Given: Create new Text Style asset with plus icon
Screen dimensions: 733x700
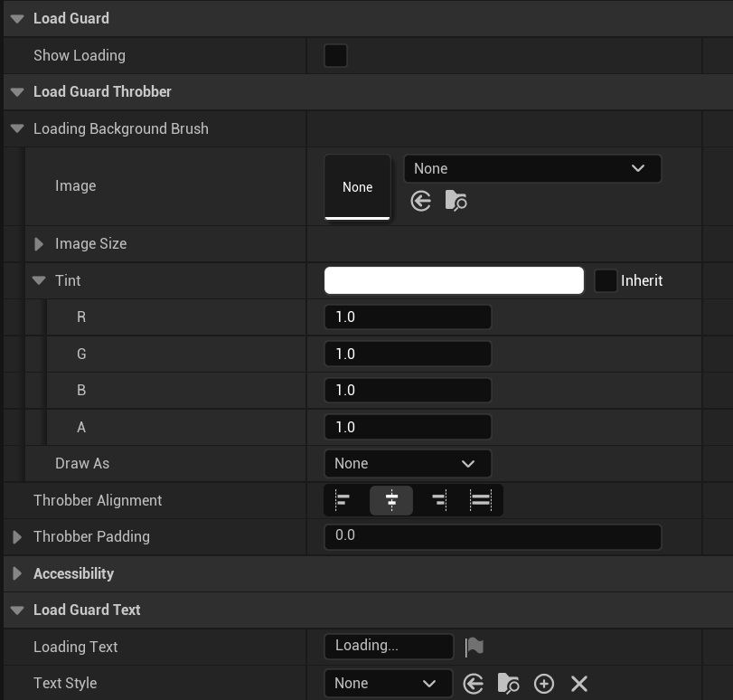Looking at the screenshot, I should click(544, 684).
